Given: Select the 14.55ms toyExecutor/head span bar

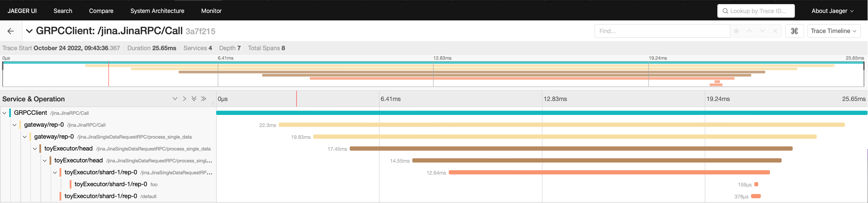Looking at the screenshot, I should point(597,160).
